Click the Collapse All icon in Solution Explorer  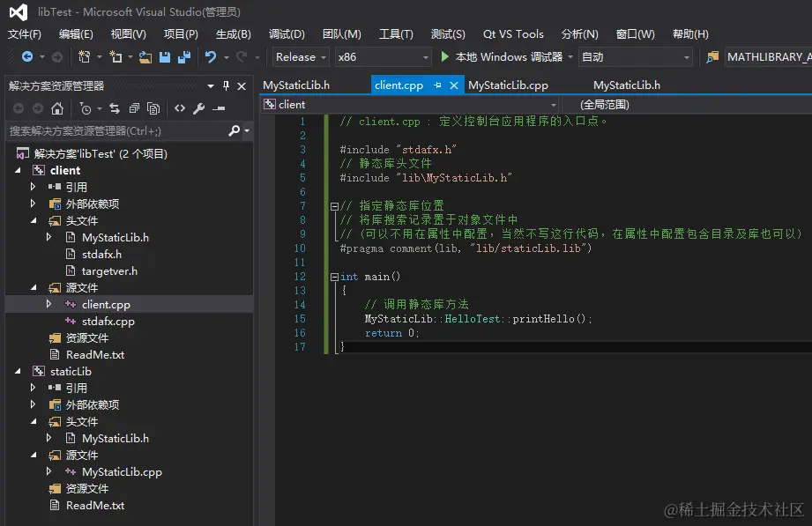(x=134, y=108)
